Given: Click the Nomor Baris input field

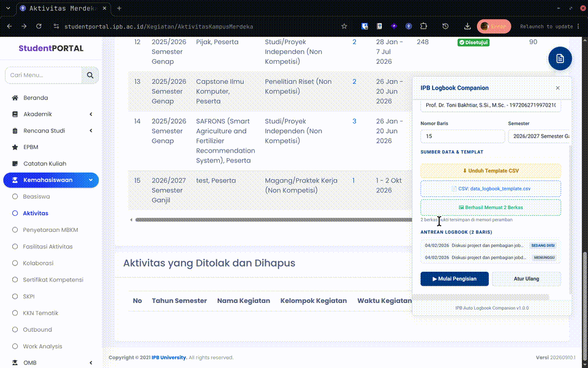Looking at the screenshot, I should tap(462, 136).
